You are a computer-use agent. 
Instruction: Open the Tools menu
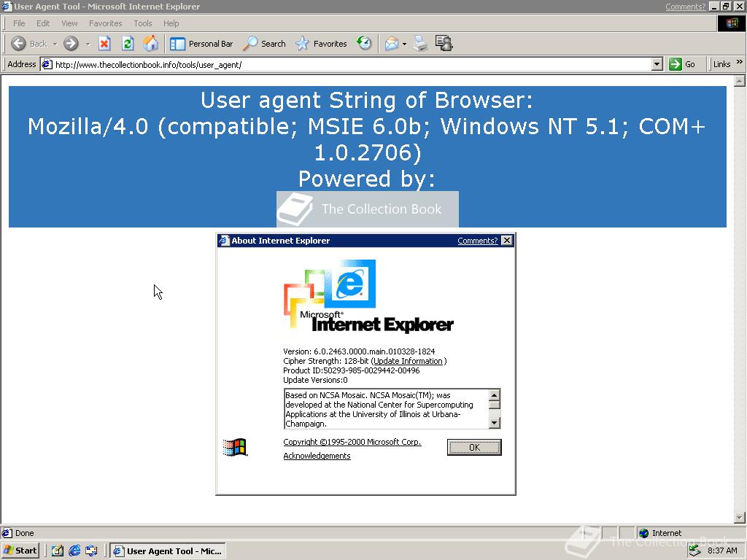(x=142, y=23)
